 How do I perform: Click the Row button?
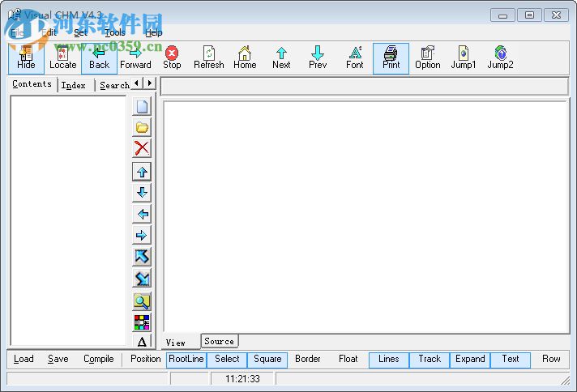coord(551,359)
